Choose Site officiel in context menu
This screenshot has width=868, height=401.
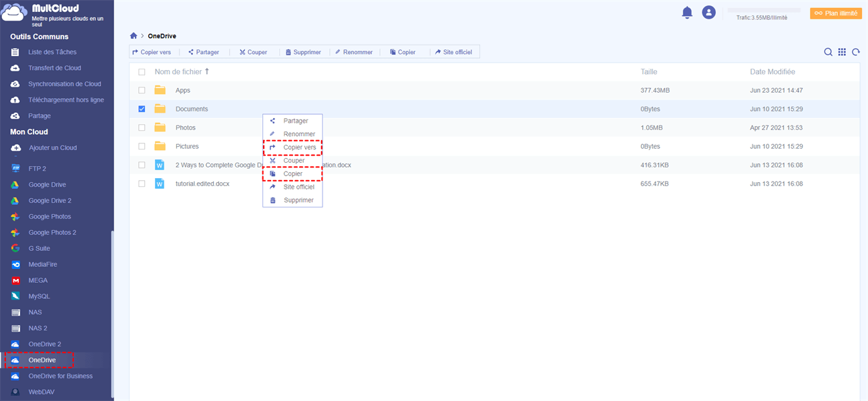(292, 187)
